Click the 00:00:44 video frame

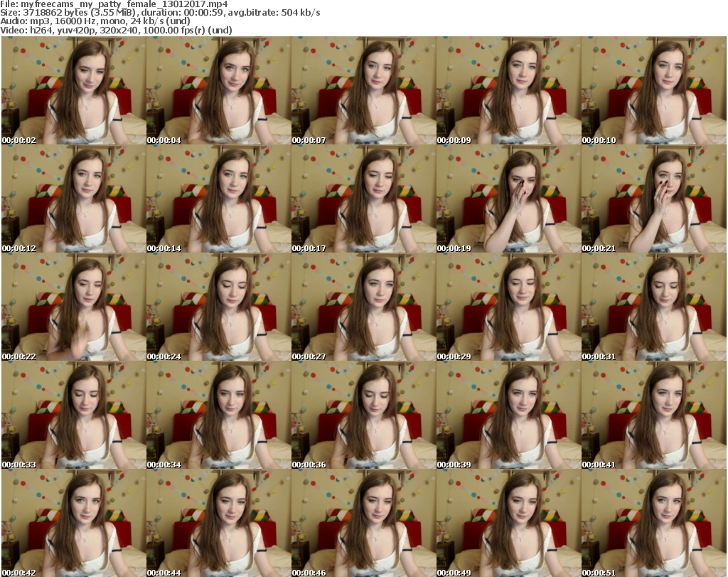[x=219, y=524]
